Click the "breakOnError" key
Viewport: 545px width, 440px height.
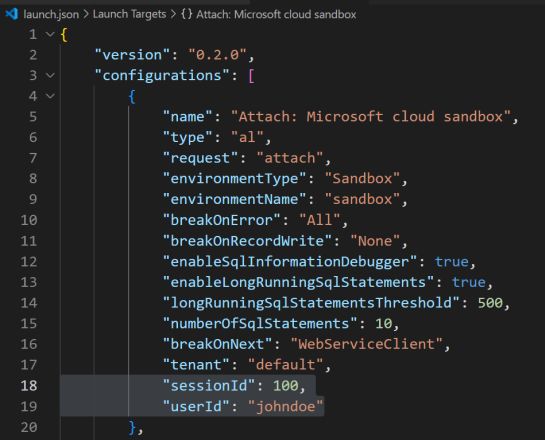222,220
